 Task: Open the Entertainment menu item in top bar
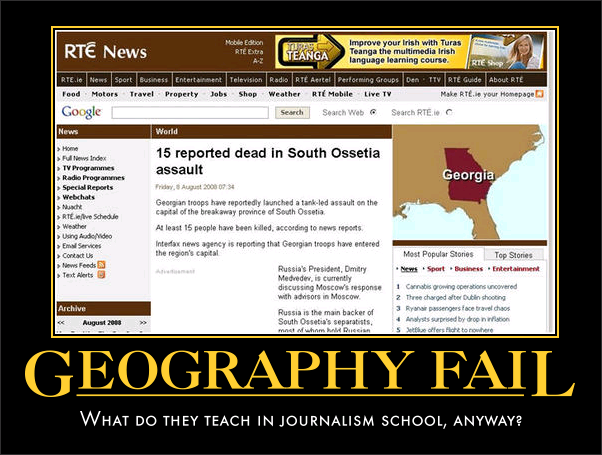[199, 80]
